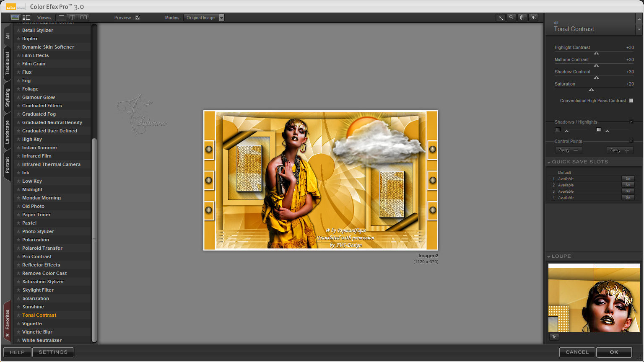The width and height of the screenshot is (644, 362).
Task: Favorite star next to Old Photo
Action: pyautogui.click(x=18, y=206)
